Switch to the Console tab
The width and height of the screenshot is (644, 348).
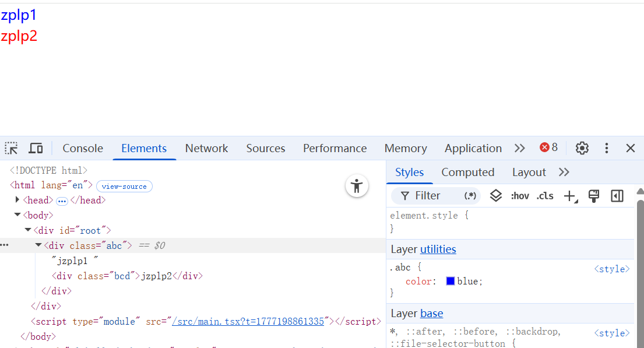click(83, 148)
